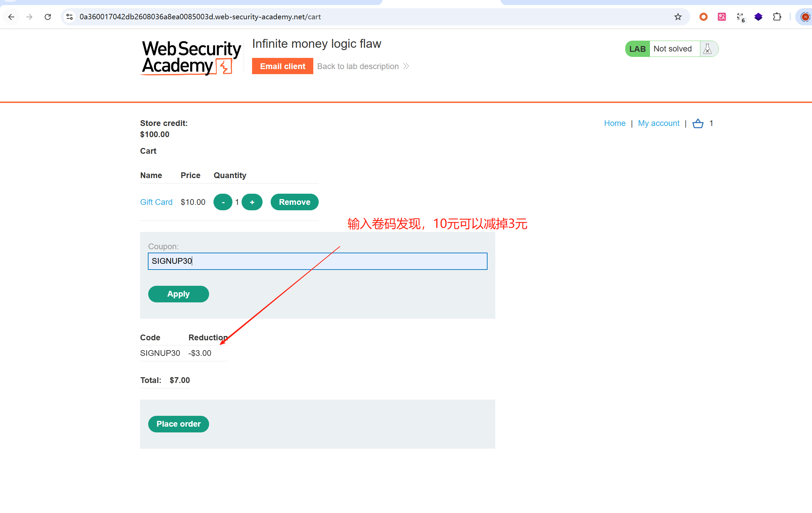Viewport: 812px width, 513px height.
Task: Decrease Gift Card quantity with minus
Action: (x=223, y=202)
